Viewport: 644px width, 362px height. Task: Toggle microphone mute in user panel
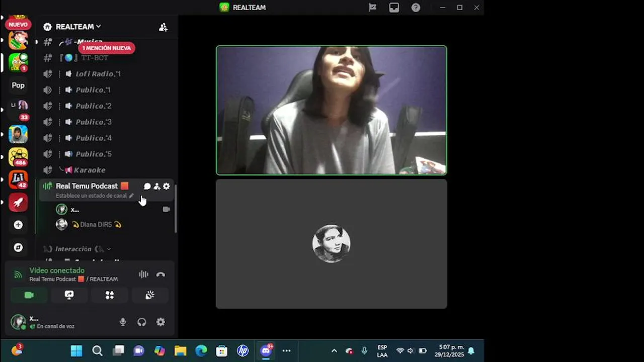click(x=123, y=322)
